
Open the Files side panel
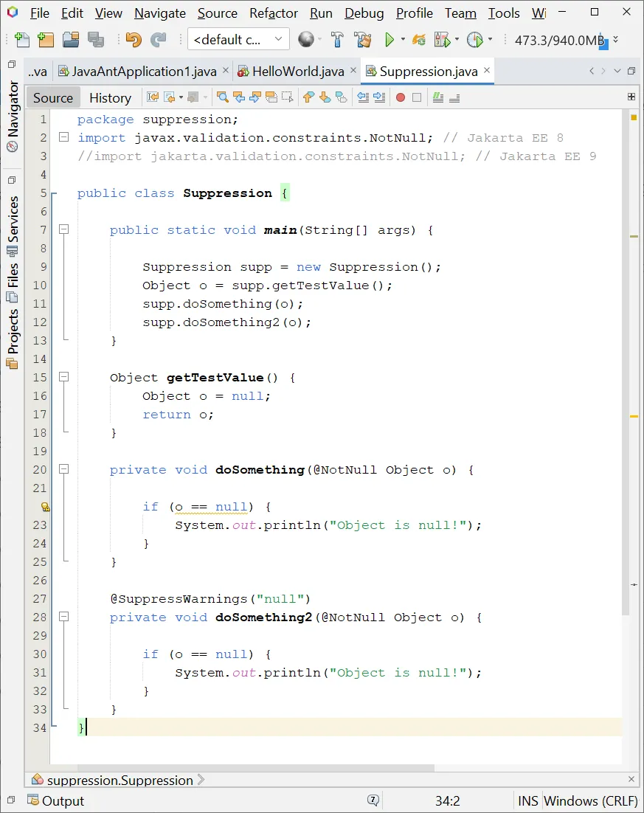pos(12,283)
